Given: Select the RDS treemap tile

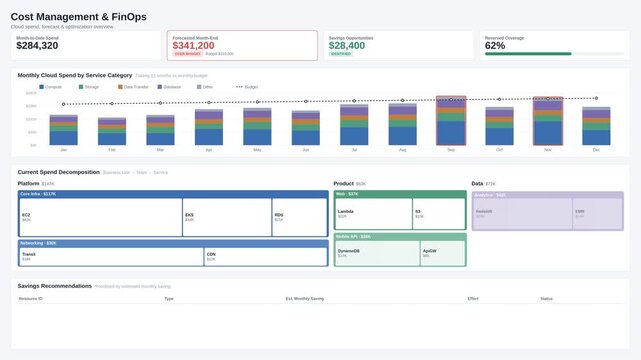Looking at the screenshot, I should pos(300,217).
